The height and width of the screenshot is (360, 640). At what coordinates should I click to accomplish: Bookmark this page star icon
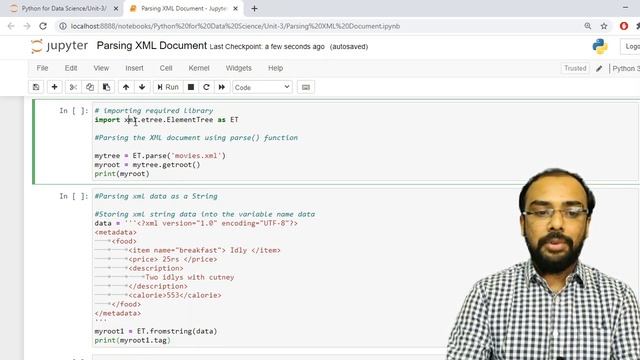(x=604, y=26)
